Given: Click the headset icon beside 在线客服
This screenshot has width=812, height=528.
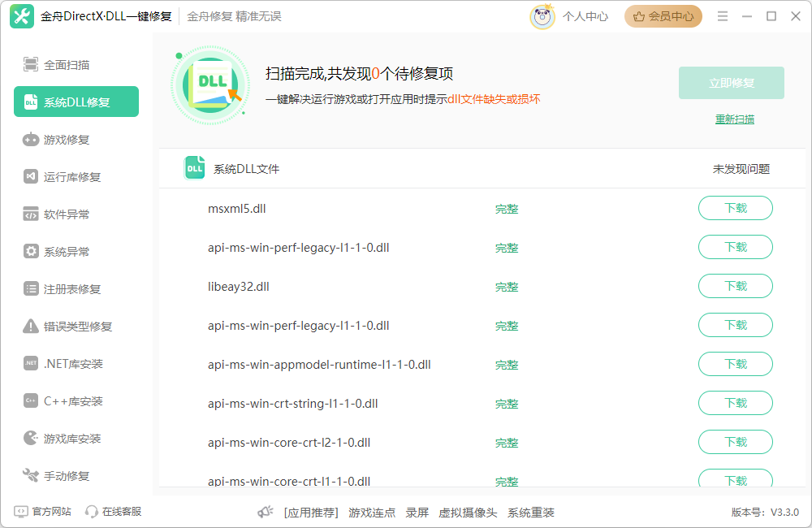Looking at the screenshot, I should click(92, 512).
